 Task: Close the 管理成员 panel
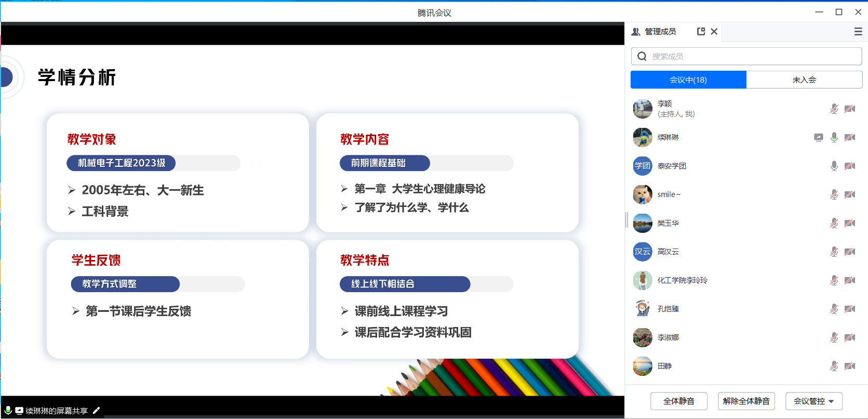coord(714,32)
